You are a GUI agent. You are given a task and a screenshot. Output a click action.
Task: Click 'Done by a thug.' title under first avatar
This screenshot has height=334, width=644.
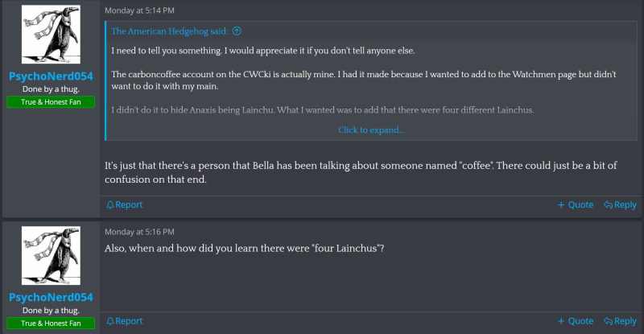[x=51, y=89]
